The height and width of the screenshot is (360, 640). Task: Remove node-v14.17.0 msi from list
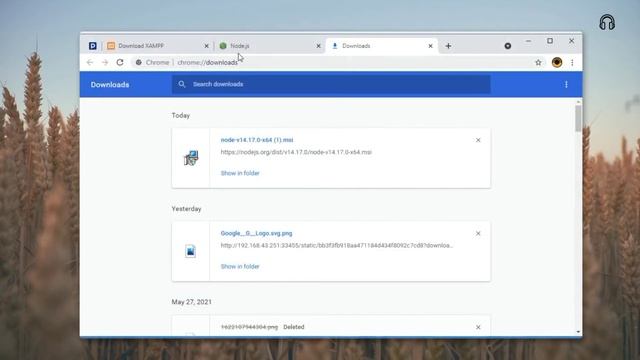pos(478,140)
